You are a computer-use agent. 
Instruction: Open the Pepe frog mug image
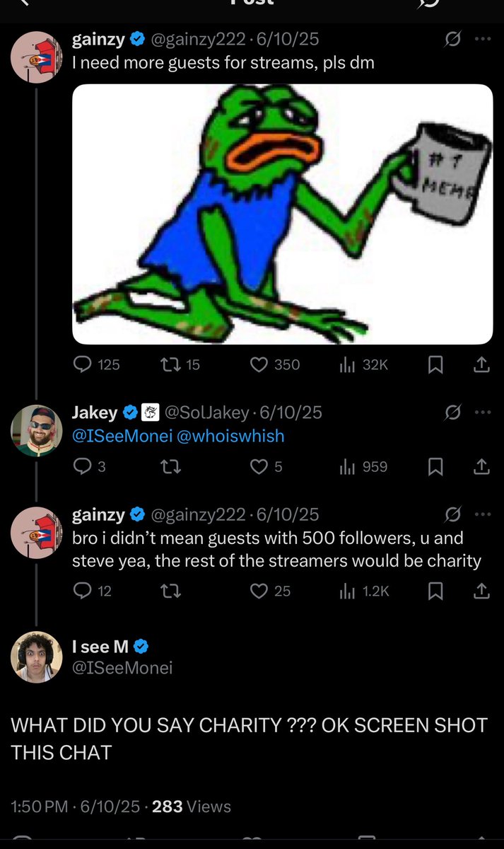click(282, 214)
